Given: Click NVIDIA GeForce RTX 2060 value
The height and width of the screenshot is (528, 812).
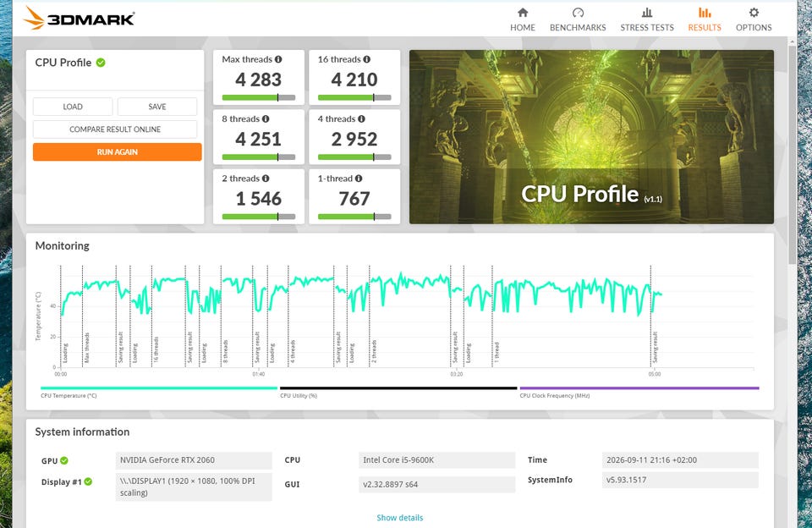Looking at the screenshot, I should pos(194,460).
